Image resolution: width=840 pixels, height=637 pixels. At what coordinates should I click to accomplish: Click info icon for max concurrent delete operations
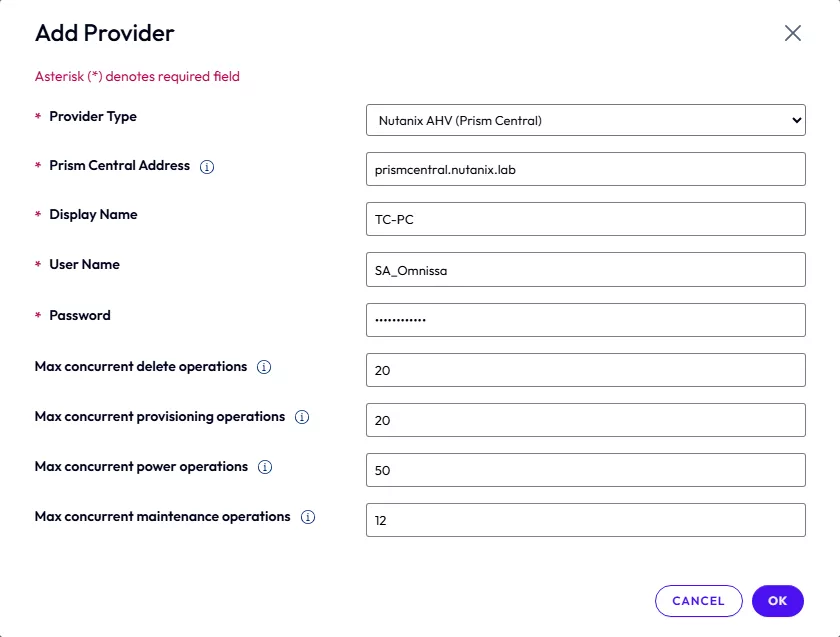[x=264, y=368]
